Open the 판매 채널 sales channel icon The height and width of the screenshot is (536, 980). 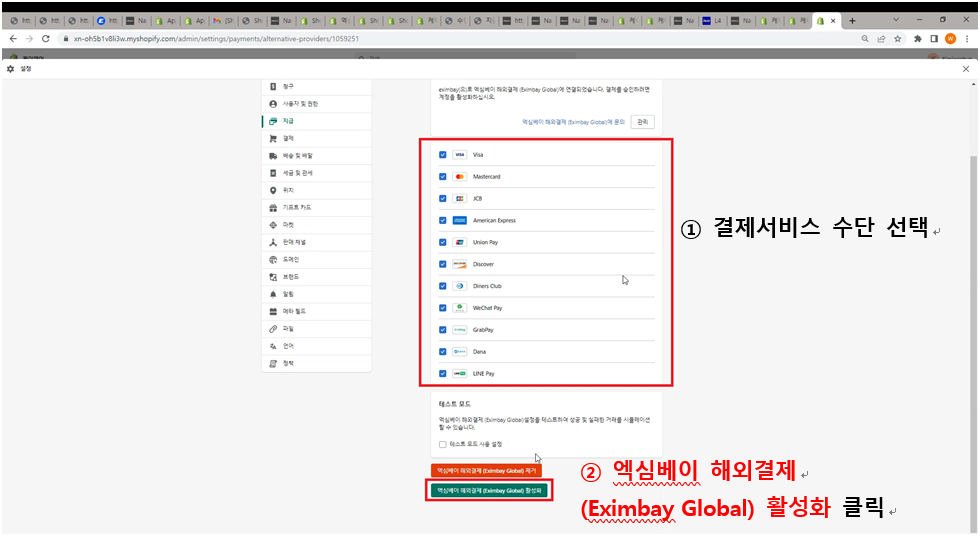click(273, 242)
